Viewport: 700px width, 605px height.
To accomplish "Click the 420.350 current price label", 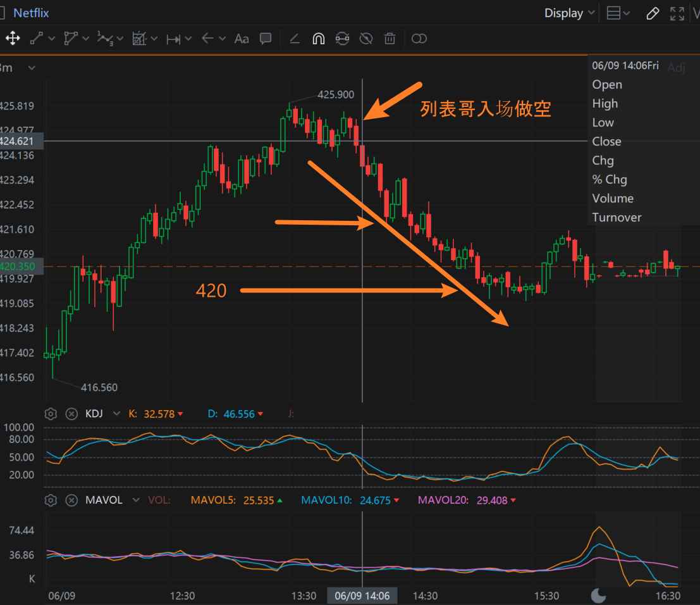I will point(19,266).
